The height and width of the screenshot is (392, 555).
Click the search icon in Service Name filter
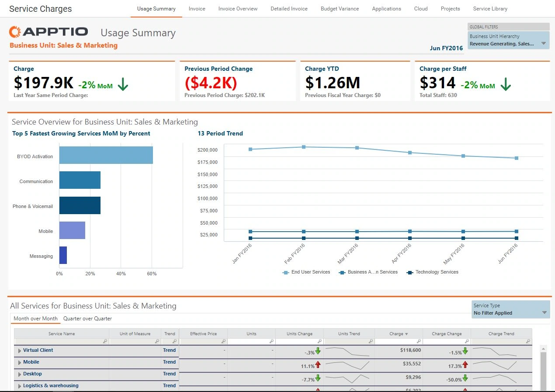[x=105, y=341]
